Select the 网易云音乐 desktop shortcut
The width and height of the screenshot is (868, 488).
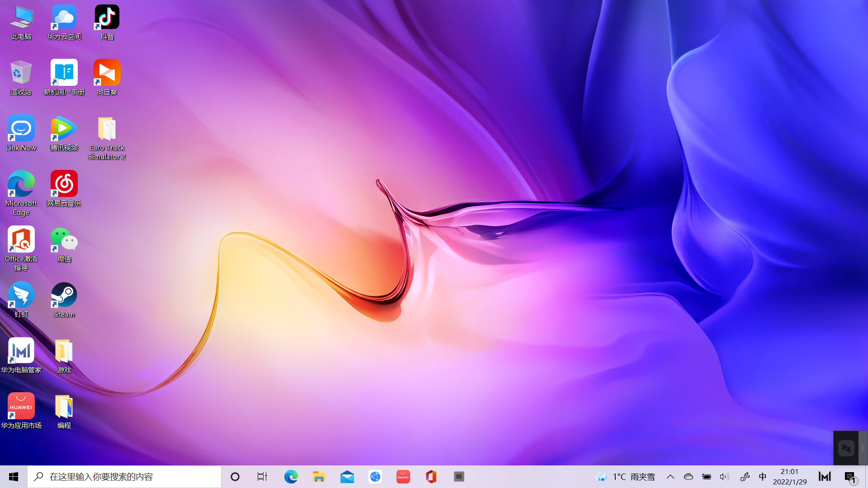pos(64,189)
